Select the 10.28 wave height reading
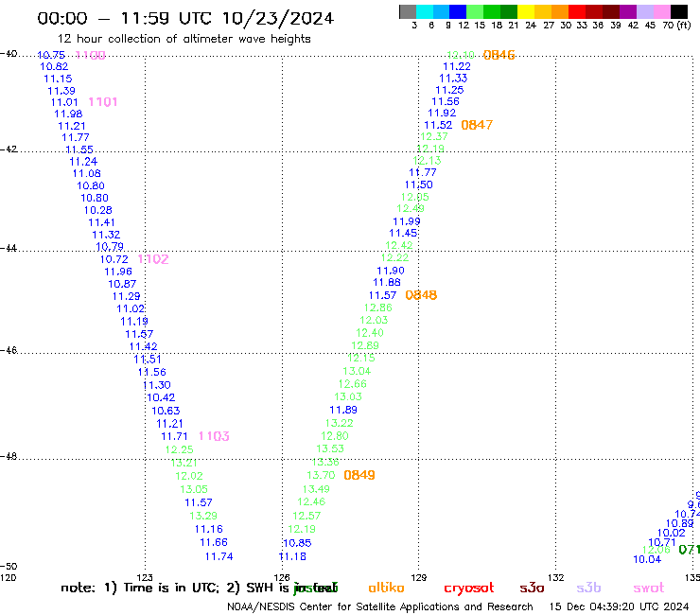 (98, 210)
